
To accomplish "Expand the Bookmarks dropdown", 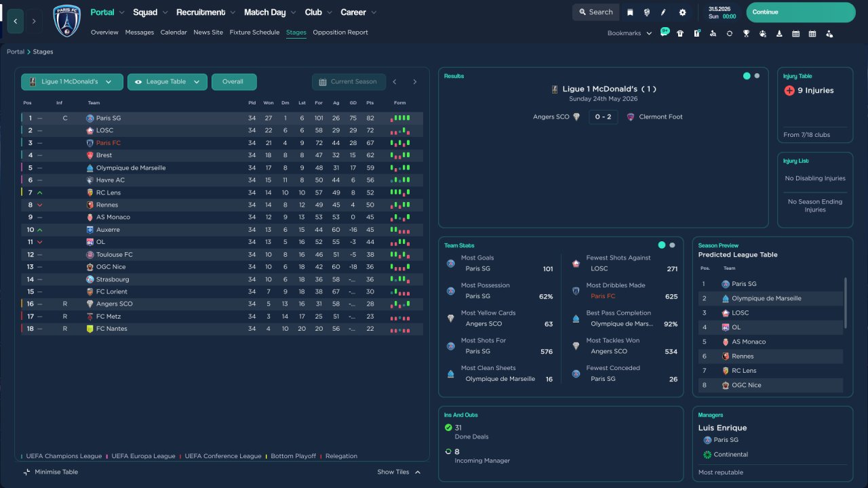I will (x=630, y=33).
